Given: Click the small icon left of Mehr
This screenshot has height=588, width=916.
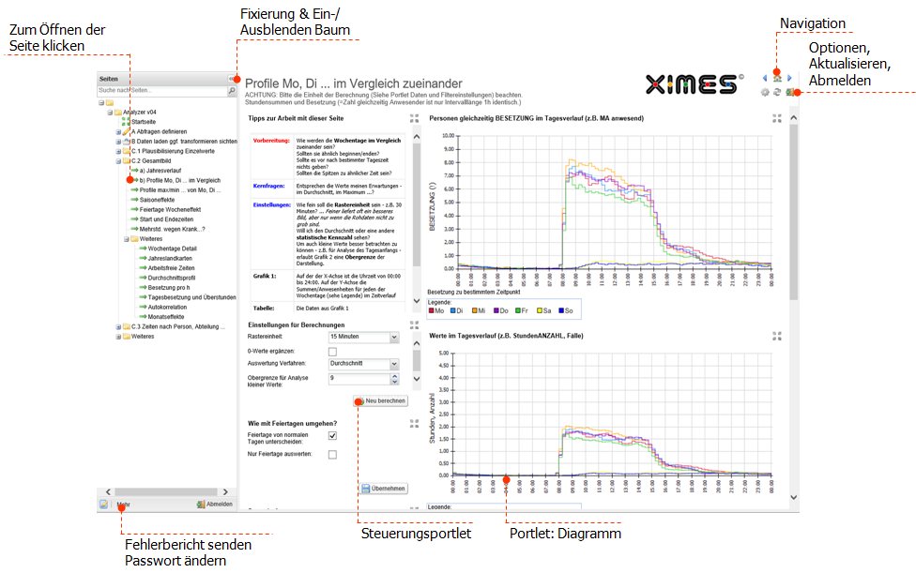Looking at the screenshot, I should 103,504.
